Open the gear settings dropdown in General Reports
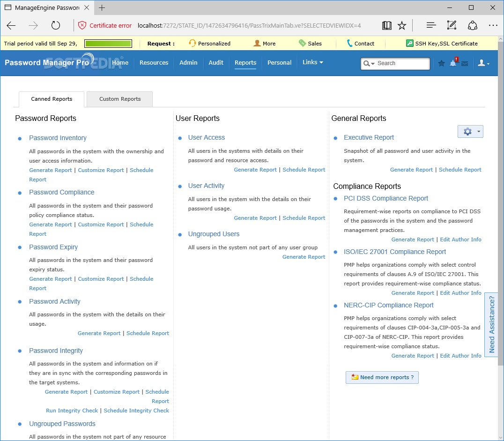 (470, 131)
